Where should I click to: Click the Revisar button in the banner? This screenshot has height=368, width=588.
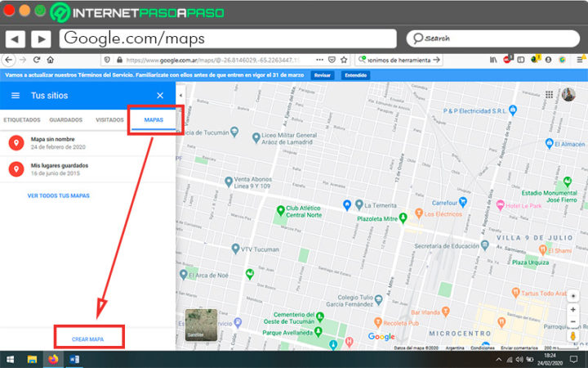(323, 75)
